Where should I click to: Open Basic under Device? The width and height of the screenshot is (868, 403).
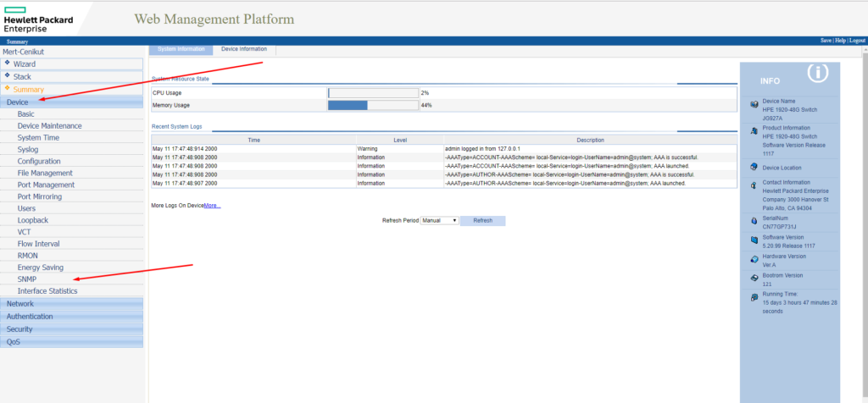coord(26,114)
